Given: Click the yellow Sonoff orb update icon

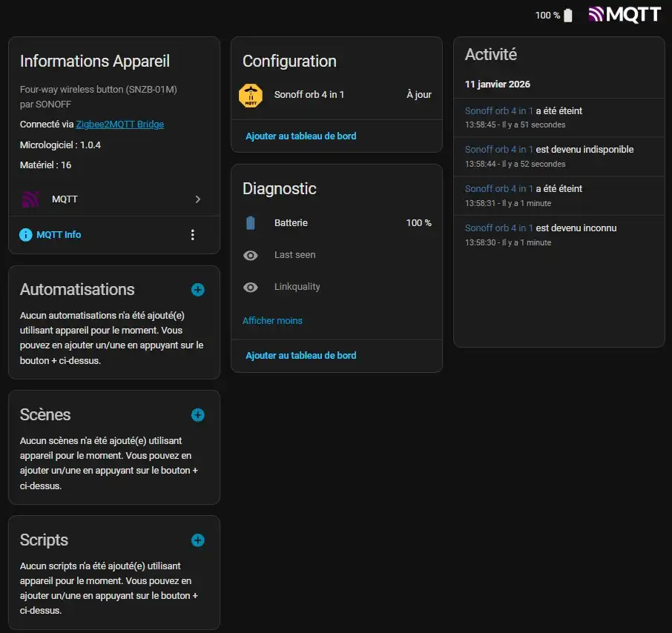Looking at the screenshot, I should click(x=251, y=95).
